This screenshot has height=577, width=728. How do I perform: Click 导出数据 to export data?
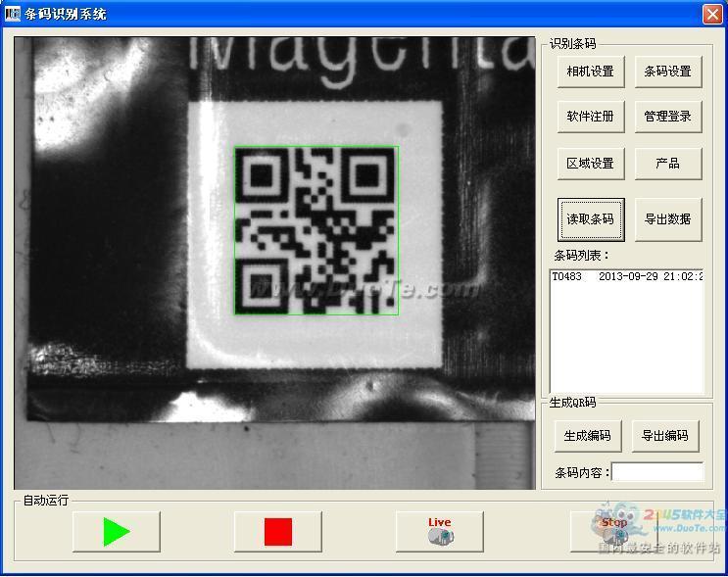(x=667, y=219)
